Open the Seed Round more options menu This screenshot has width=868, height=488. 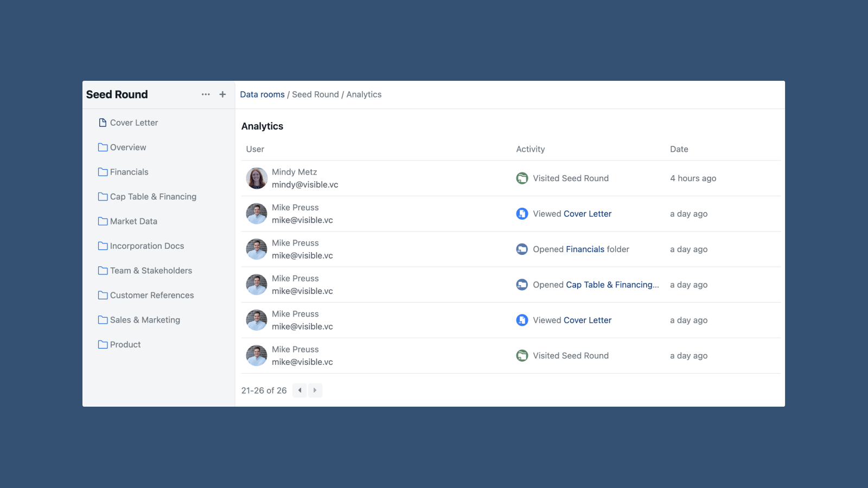[x=206, y=94]
